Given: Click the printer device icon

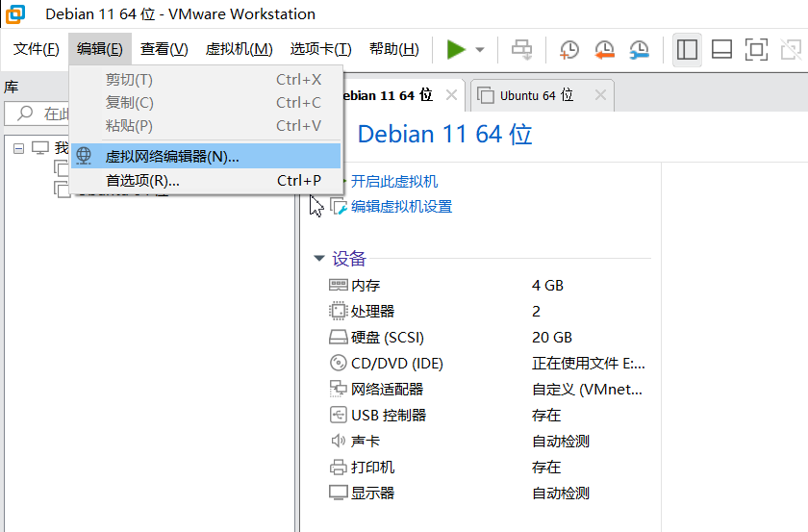Looking at the screenshot, I should pos(338,467).
